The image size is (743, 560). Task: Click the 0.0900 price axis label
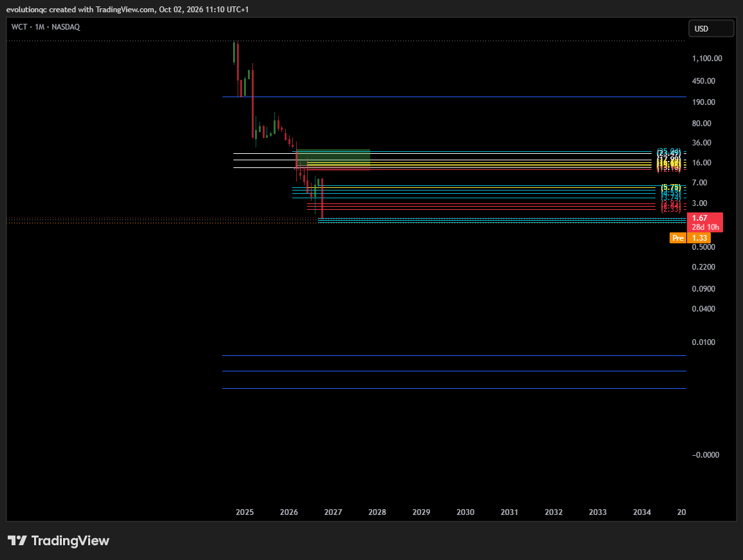[704, 289]
